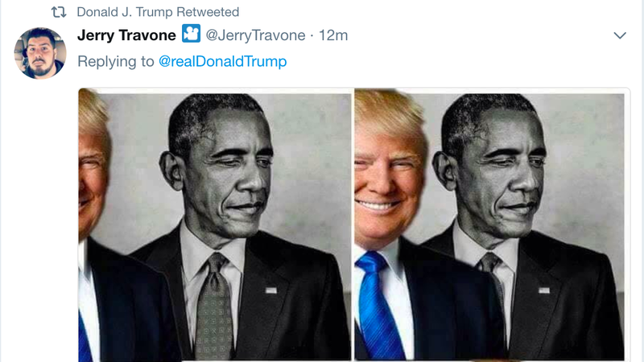Open the right attached photo
The image size is (644, 362).
pyautogui.click(x=492, y=225)
